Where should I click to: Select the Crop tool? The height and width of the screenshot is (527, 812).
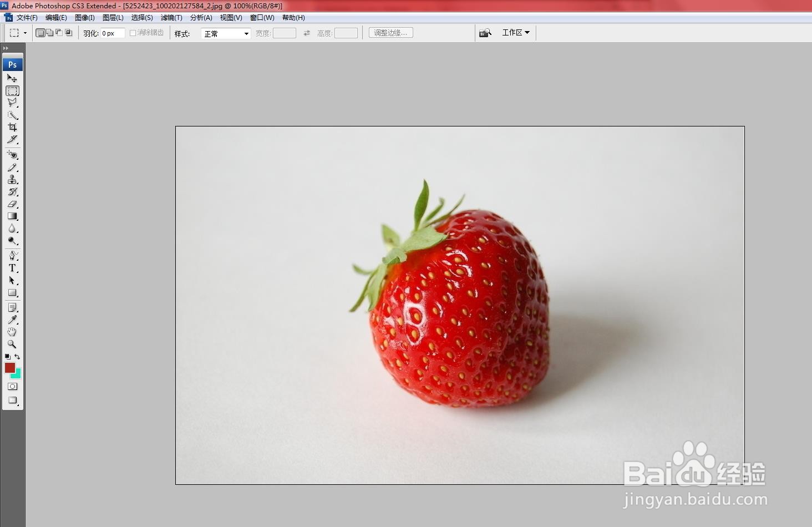tap(12, 127)
